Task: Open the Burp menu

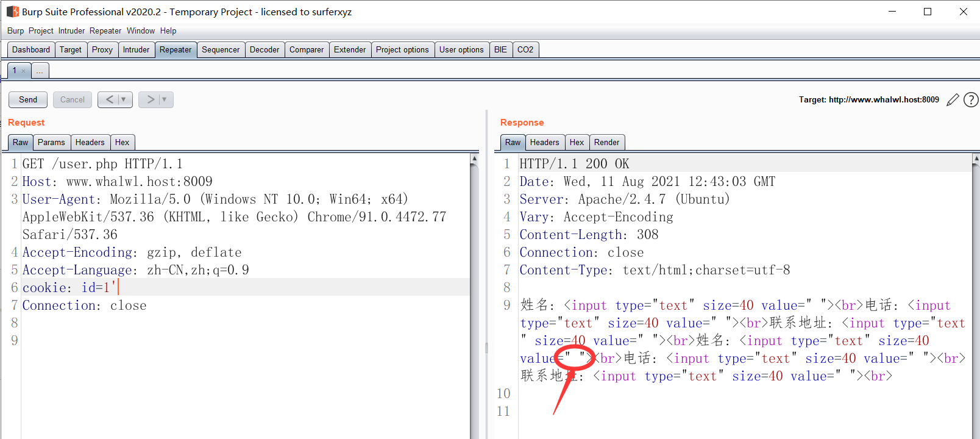Action: tap(16, 30)
